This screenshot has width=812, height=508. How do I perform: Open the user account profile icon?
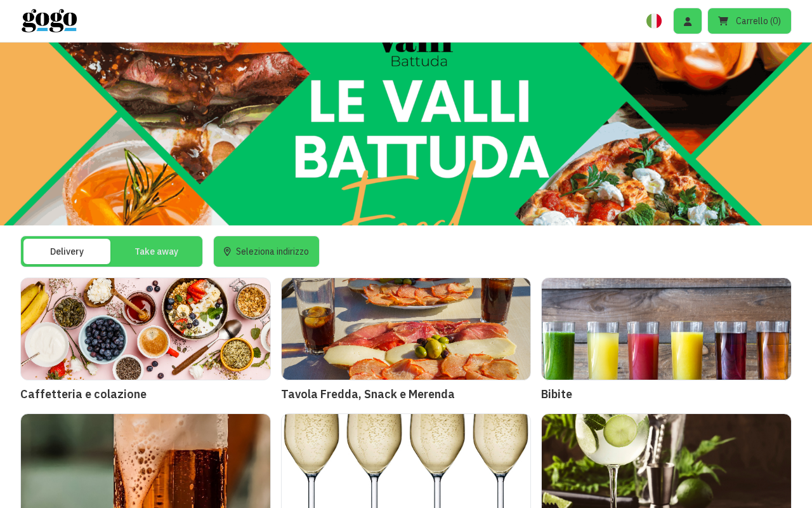(x=688, y=21)
